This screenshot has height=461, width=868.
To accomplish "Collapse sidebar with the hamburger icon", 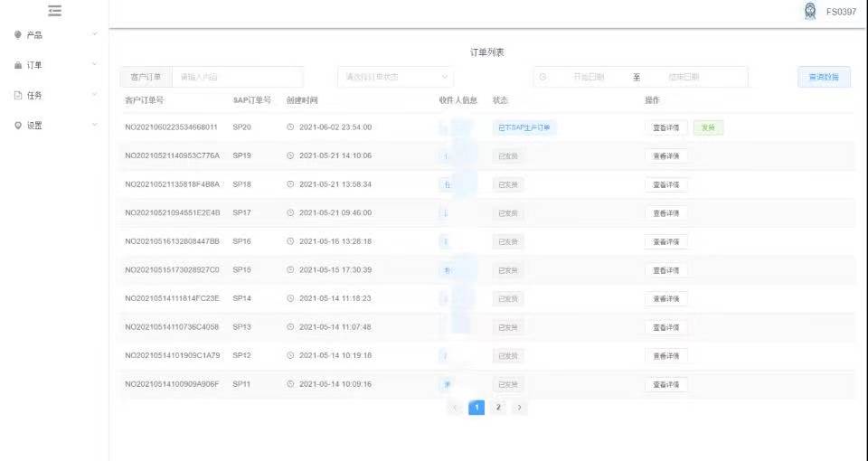I will point(54,11).
